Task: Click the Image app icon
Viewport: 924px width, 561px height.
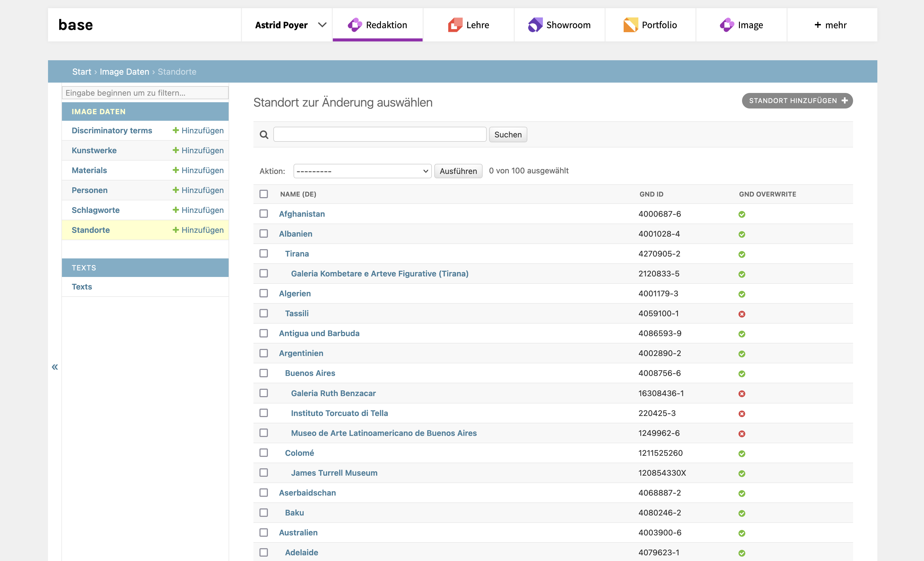Action: 727,25
